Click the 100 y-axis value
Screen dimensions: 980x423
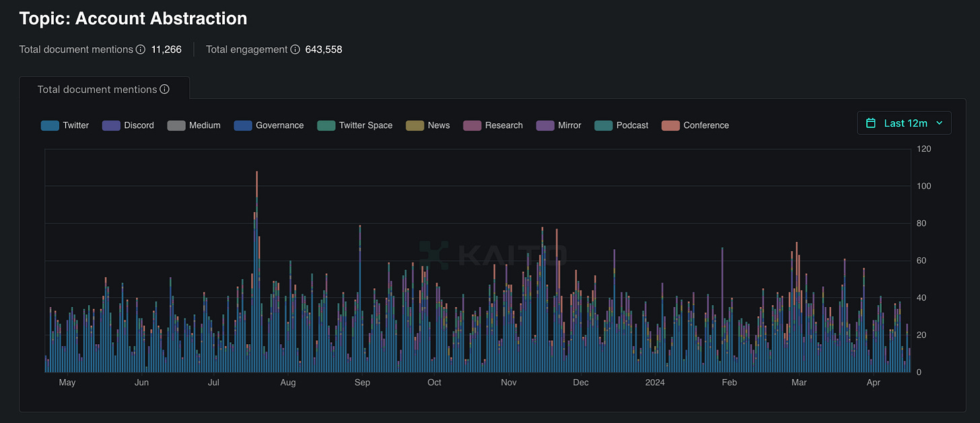(x=924, y=186)
